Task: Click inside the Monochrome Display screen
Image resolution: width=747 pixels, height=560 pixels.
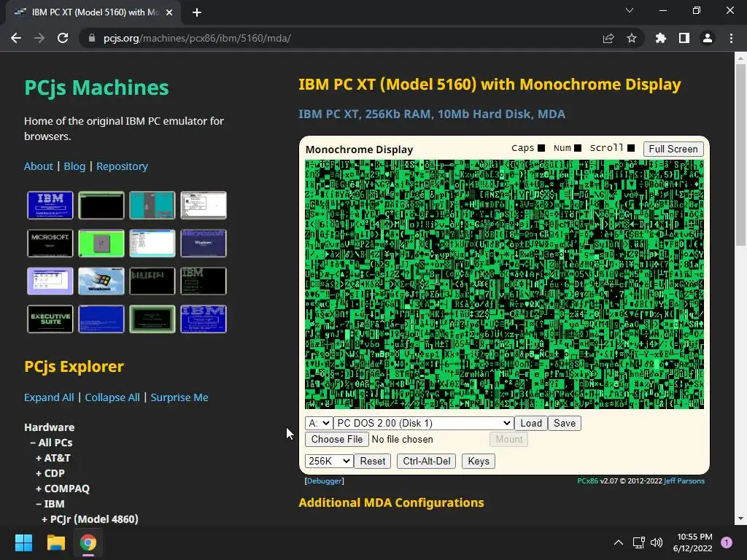Action: [x=504, y=284]
